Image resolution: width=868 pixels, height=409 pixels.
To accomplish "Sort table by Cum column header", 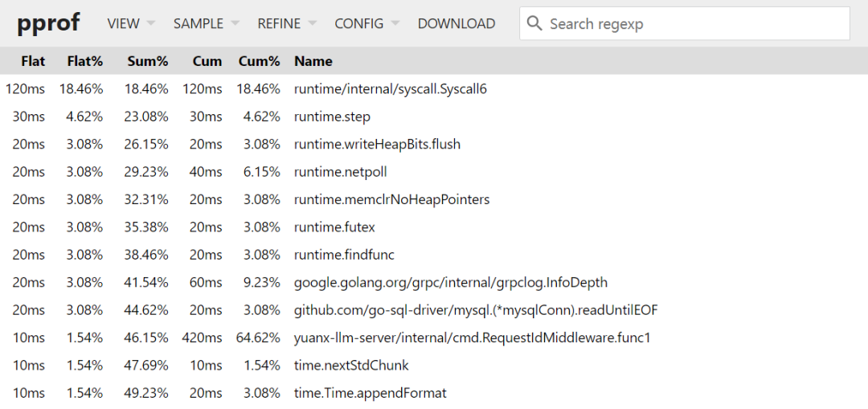I will pyautogui.click(x=207, y=61).
